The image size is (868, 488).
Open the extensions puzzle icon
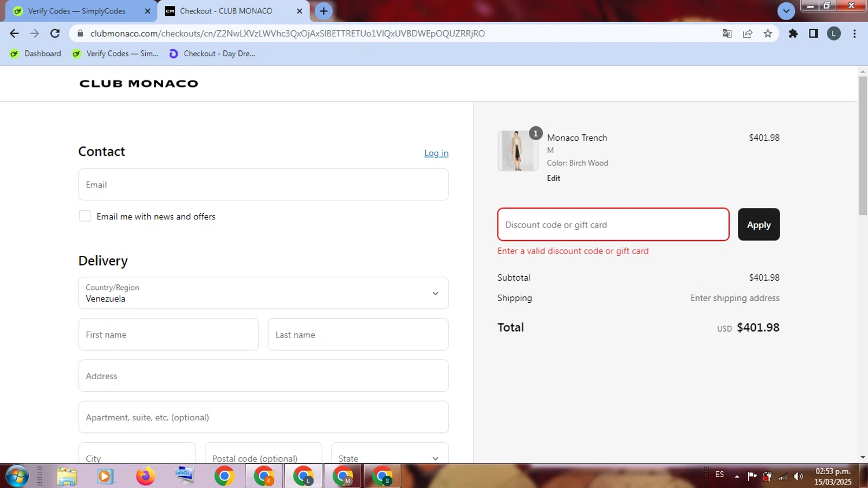(793, 34)
